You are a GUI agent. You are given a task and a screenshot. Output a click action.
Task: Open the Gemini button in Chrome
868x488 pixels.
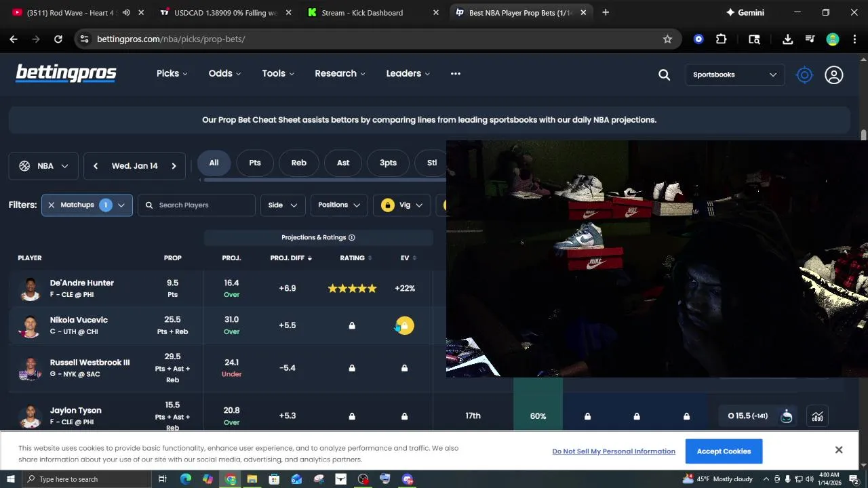745,12
